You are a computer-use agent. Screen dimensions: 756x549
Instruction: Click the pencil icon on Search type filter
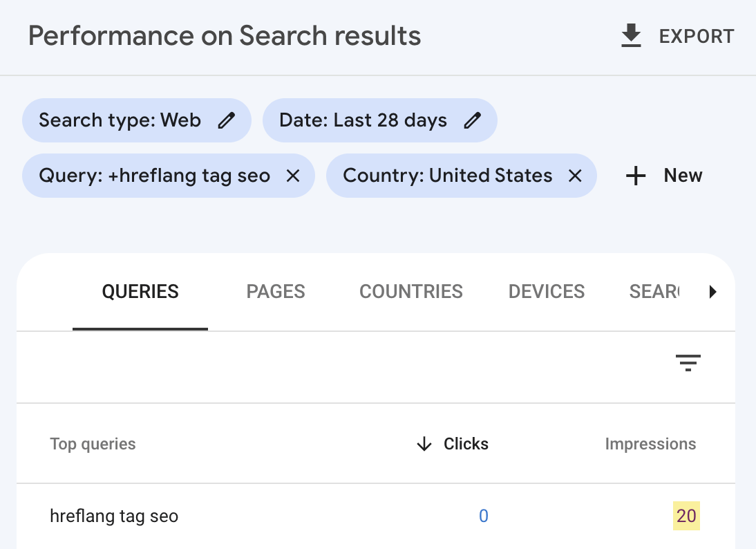[227, 120]
